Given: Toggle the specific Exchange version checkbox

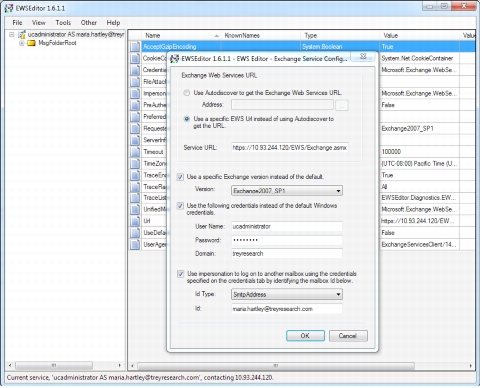Looking at the screenshot, I should [180, 177].
